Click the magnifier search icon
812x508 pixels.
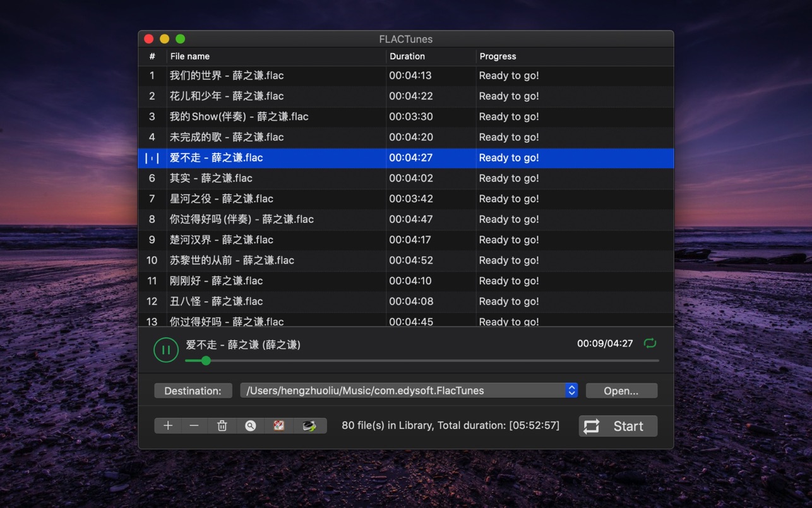point(251,426)
